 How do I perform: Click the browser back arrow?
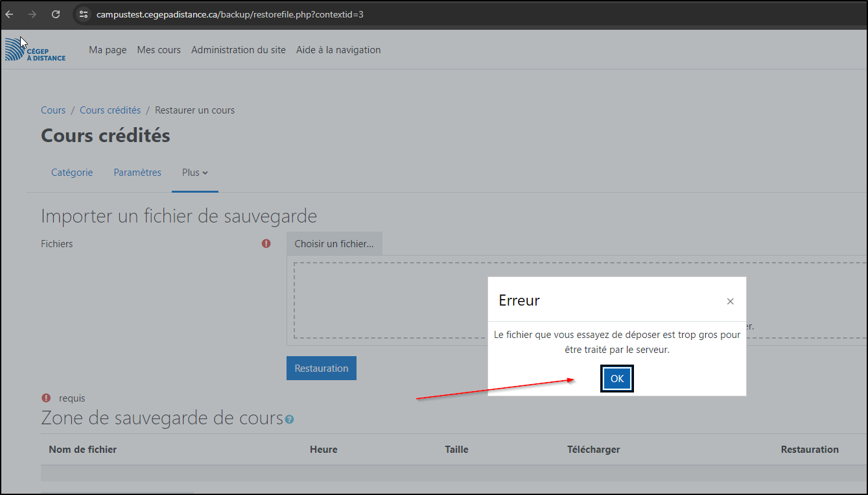click(10, 14)
